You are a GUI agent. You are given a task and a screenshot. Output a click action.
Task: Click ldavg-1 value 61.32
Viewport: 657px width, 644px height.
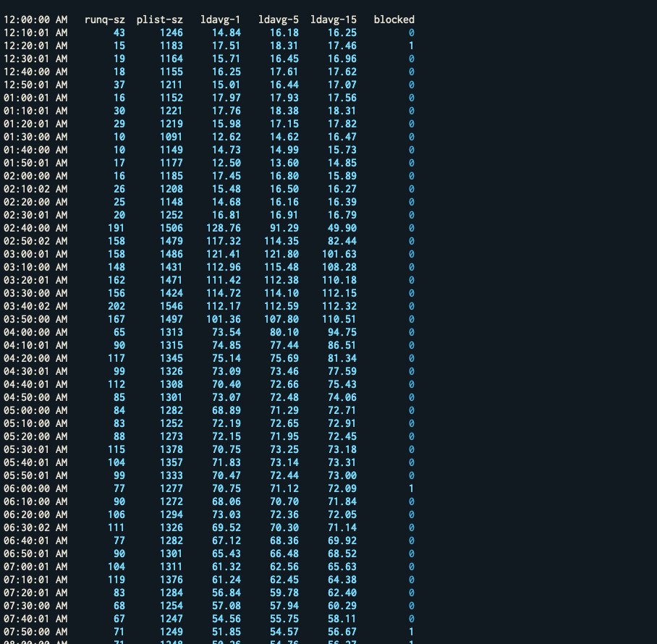pos(226,567)
